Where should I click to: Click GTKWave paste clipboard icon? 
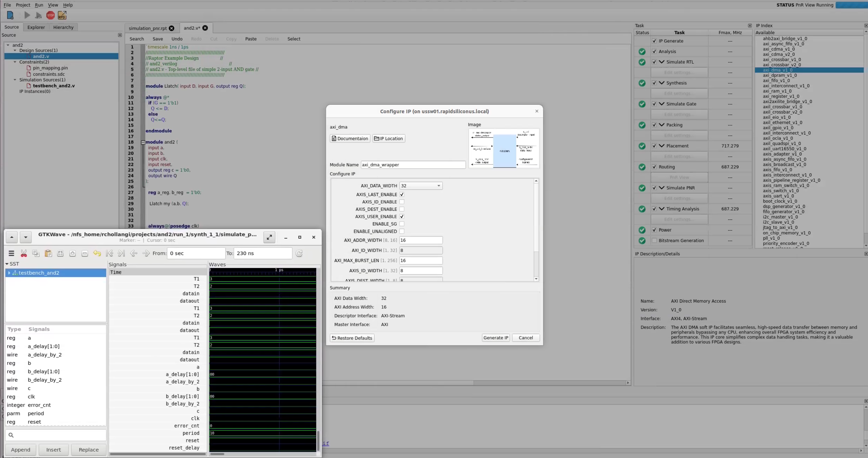[48, 253]
